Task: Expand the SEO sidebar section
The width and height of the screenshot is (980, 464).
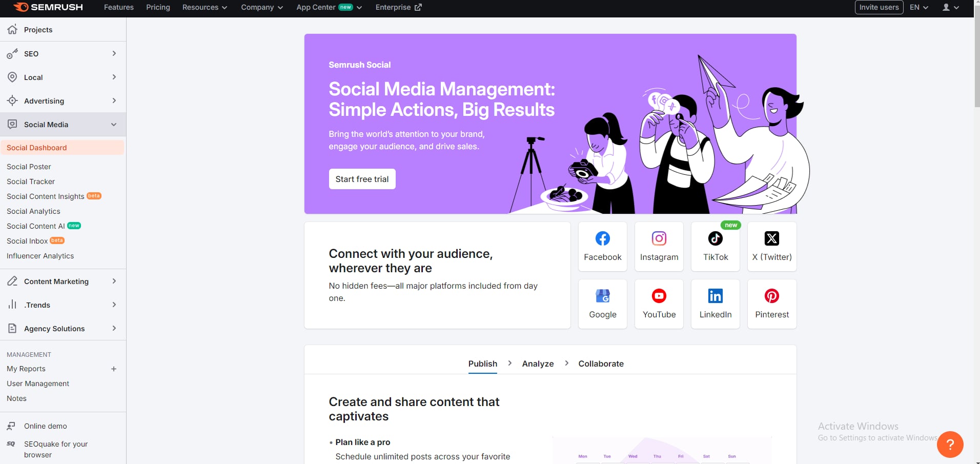Action: point(114,54)
